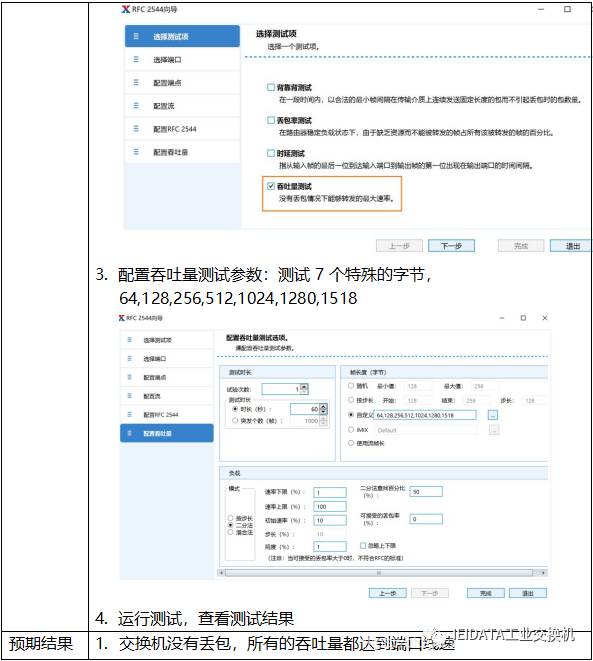Screen dimensions: 593x661
Task: Click the list icon beside 选择端口 in the upper wizard
Action: [x=136, y=59]
